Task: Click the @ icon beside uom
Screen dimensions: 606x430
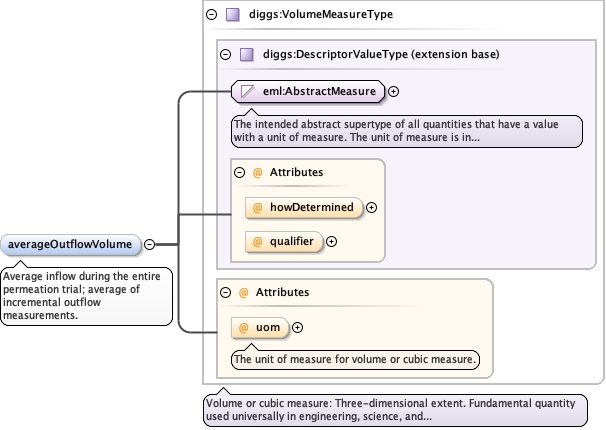Action: click(x=243, y=327)
